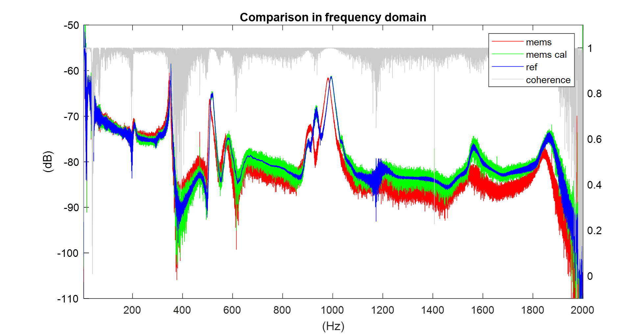Select the 400 x-axis tick label
The width and height of the screenshot is (644, 335).
coord(182,310)
